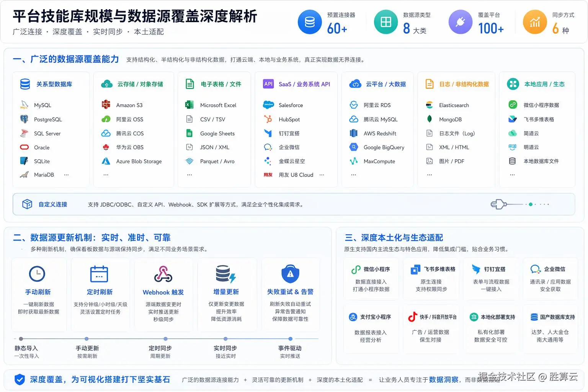Open the 国产数据库支持 card title
The height and width of the screenshot is (392, 588).
(x=557, y=317)
